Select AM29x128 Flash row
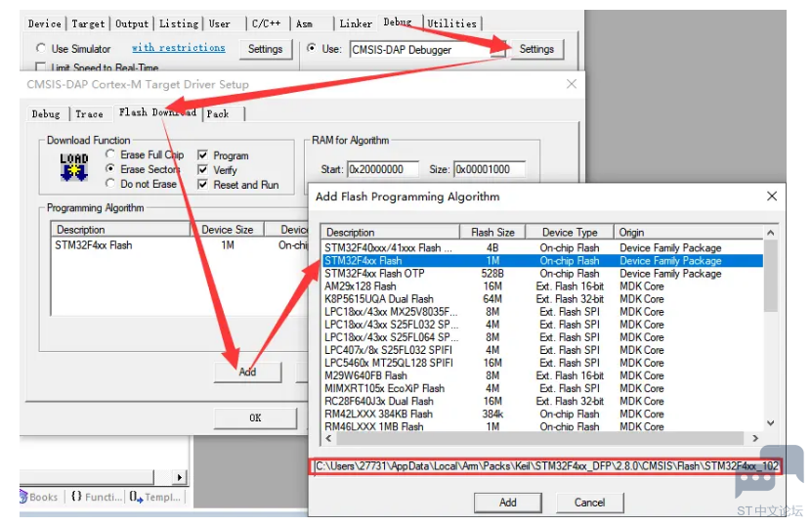Viewport: 812px width, 526px height. pos(542,286)
